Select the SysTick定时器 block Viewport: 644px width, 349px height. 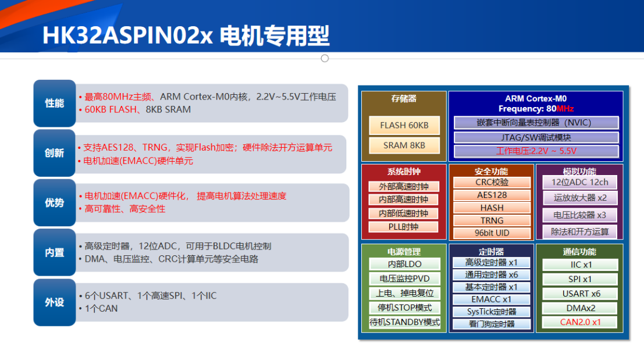tap(491, 312)
